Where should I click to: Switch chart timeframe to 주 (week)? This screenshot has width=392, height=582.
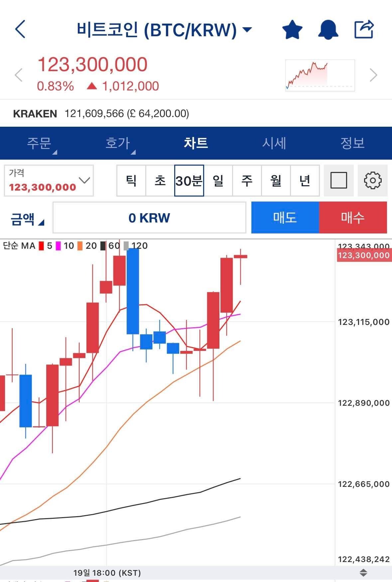tap(247, 181)
